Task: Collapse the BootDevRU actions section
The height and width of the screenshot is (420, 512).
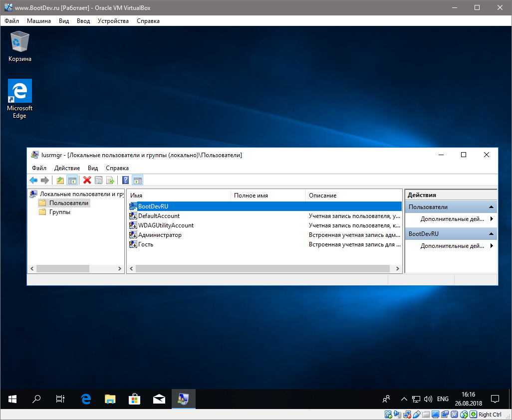Action: (x=491, y=233)
